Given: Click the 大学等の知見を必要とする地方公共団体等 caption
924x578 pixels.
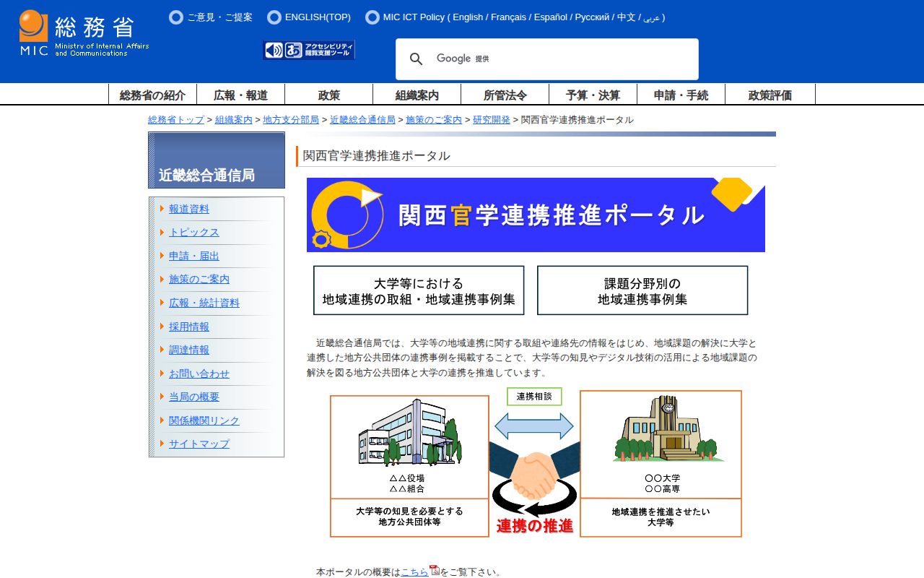Looking at the screenshot, I should click(x=410, y=517).
